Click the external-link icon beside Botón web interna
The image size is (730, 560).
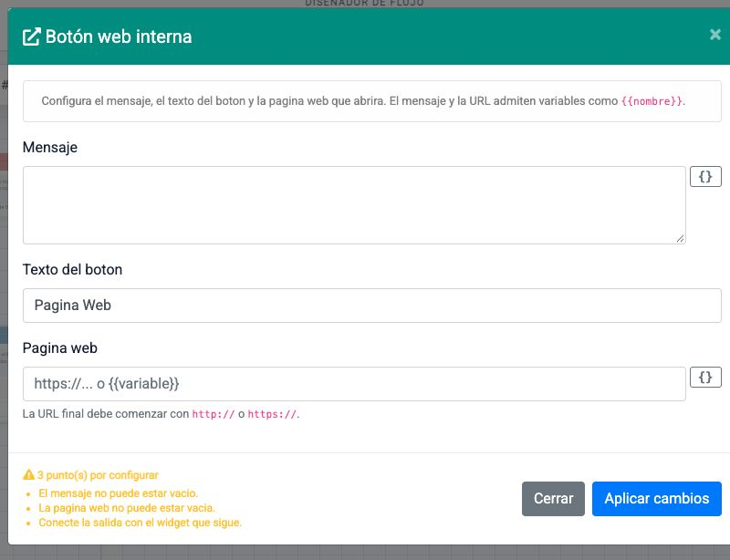tap(32, 36)
